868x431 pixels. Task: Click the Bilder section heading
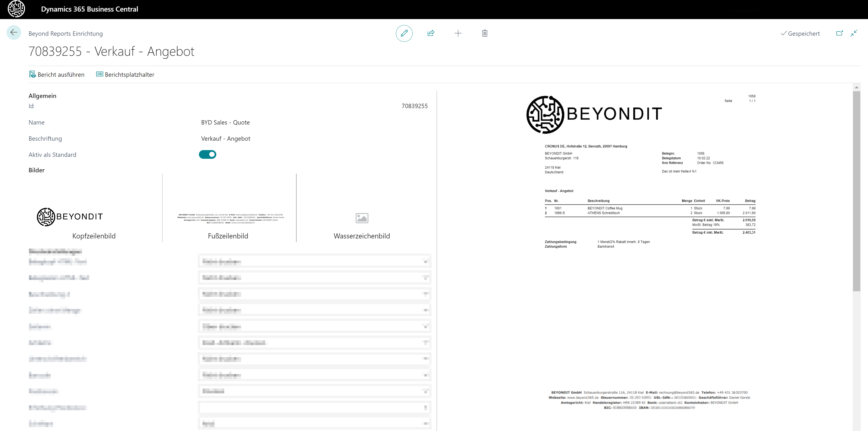36,170
